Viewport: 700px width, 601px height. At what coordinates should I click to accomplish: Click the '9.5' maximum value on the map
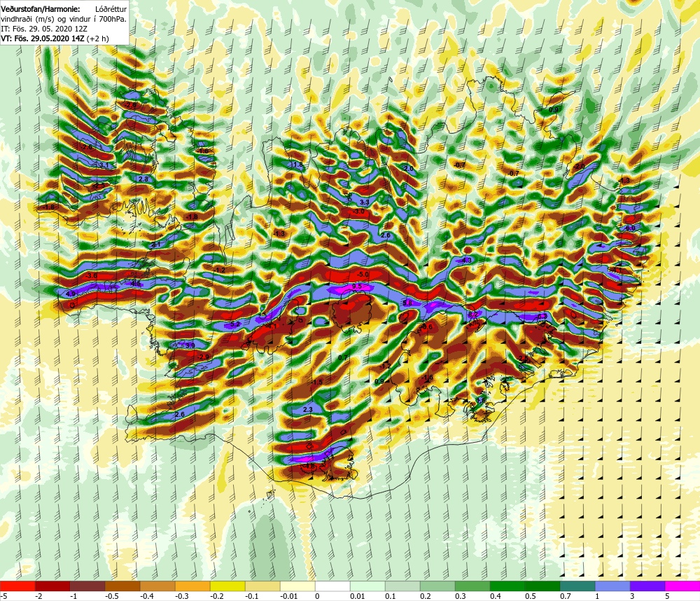(x=357, y=286)
